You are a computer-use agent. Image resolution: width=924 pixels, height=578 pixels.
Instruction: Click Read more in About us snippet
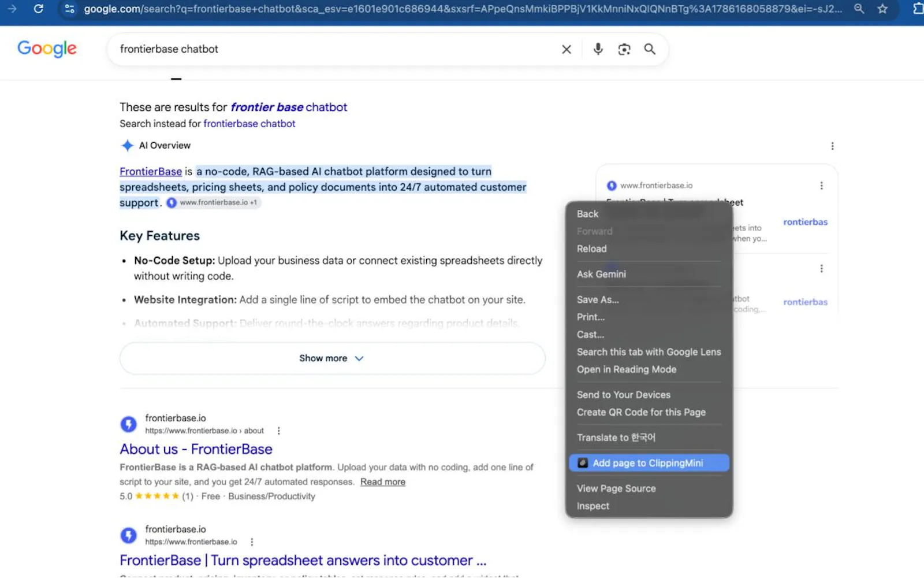tap(383, 482)
